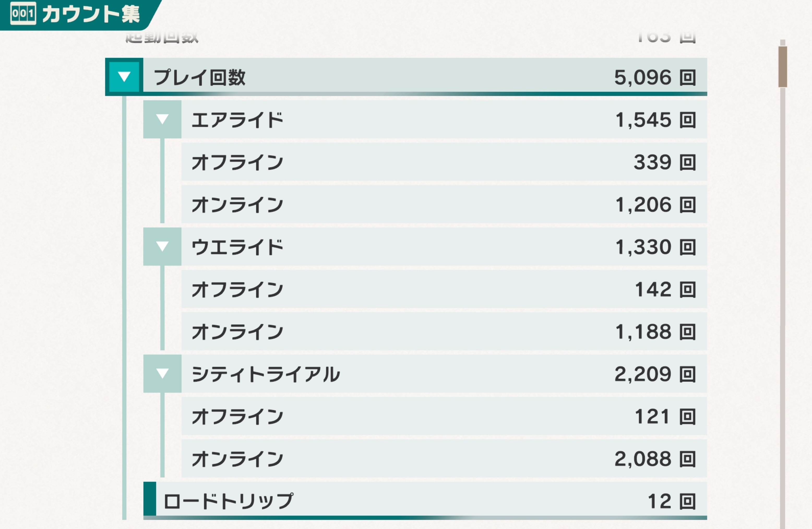
Task: Collapse the ウエライド tree arrow
Action: coord(162,246)
